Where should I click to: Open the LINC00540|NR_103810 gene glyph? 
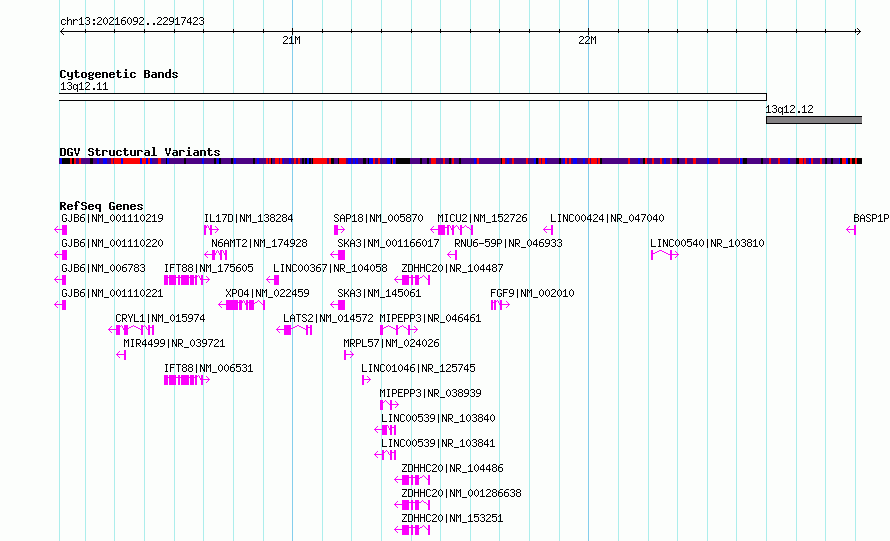pos(665,255)
